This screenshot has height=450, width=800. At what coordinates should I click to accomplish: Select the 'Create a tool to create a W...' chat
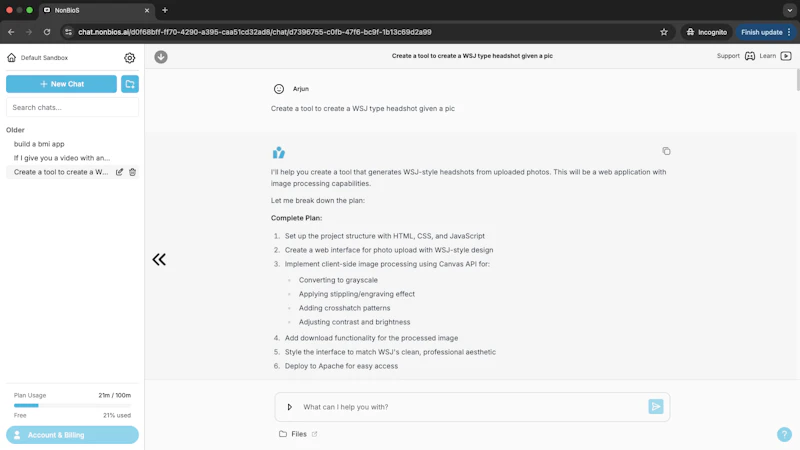(x=61, y=172)
